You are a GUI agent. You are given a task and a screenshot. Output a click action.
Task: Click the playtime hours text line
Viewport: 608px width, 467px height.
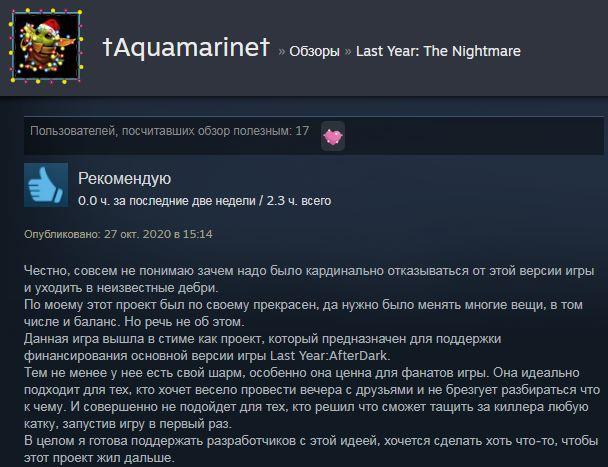205,201
